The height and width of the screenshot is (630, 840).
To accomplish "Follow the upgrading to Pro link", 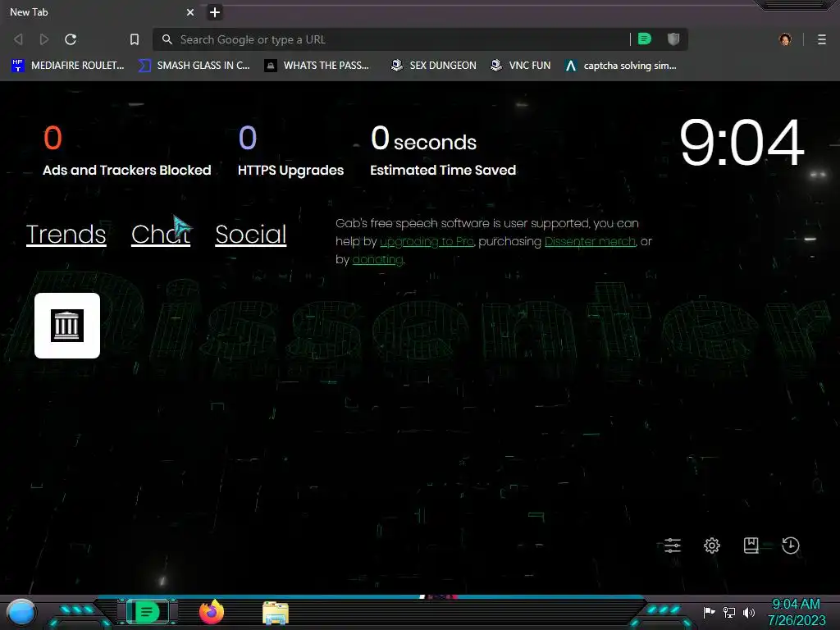I will (427, 242).
